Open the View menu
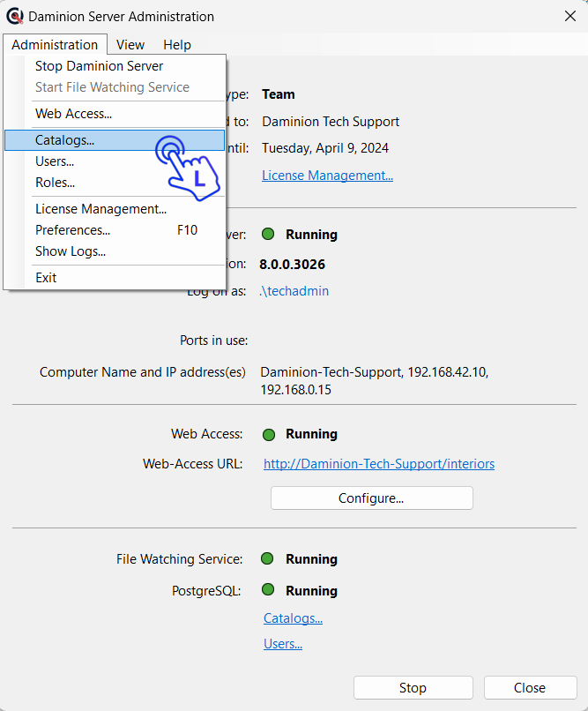Image resolution: width=588 pixels, height=711 pixels. (x=130, y=45)
